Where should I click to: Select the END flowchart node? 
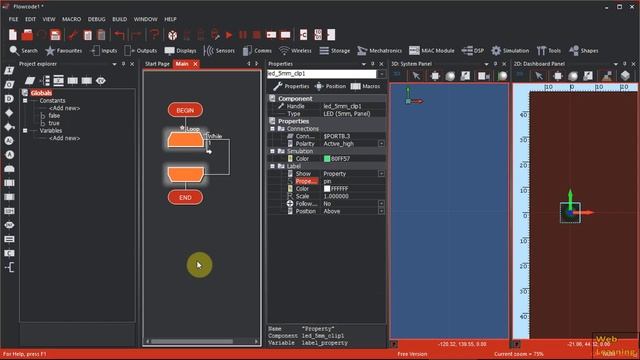(x=185, y=198)
